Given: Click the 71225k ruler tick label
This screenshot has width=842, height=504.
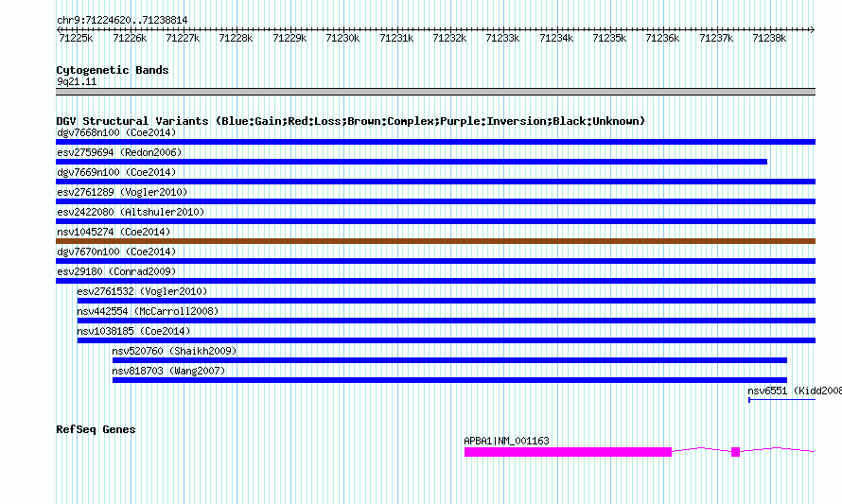Looking at the screenshot, I should pos(76,38).
